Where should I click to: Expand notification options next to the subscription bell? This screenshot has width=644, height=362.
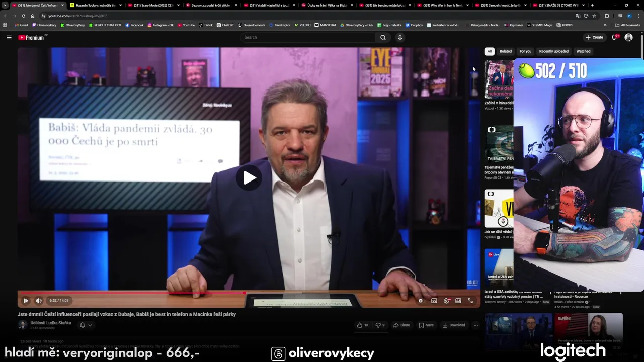(x=90, y=325)
